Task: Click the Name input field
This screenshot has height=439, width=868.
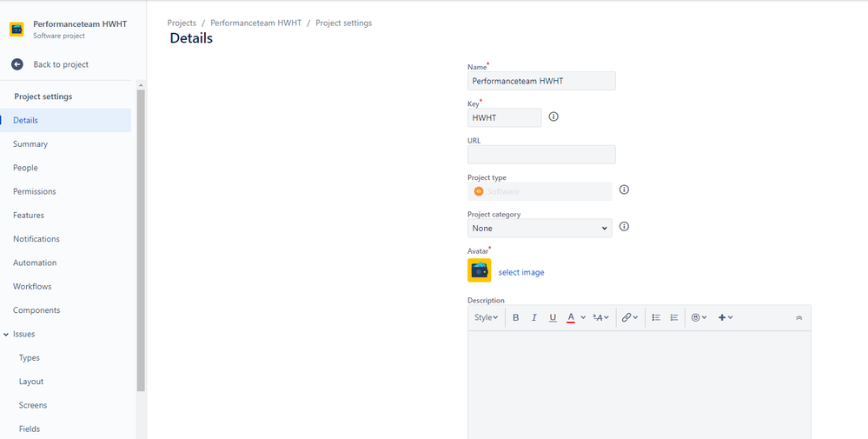Action: pyautogui.click(x=541, y=81)
